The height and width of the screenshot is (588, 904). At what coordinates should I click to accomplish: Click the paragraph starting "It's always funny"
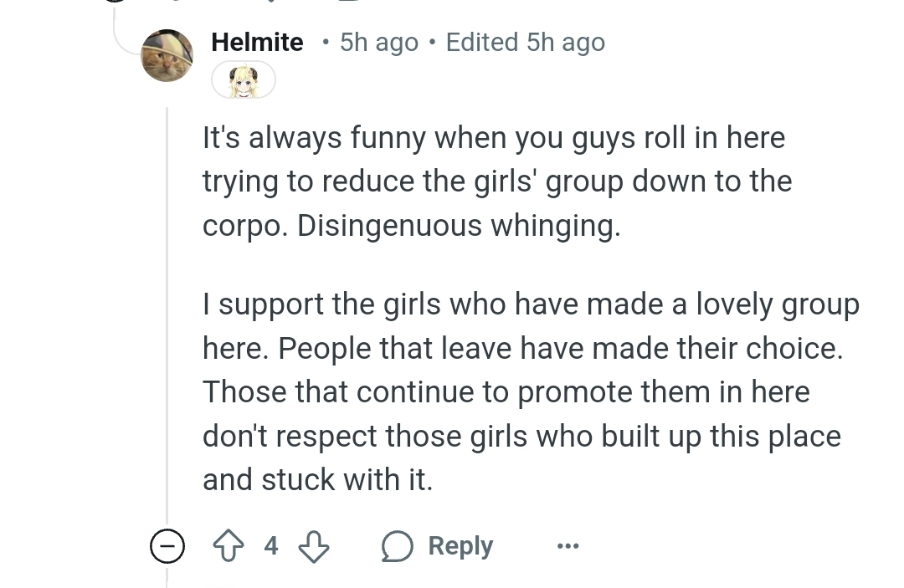(497, 182)
